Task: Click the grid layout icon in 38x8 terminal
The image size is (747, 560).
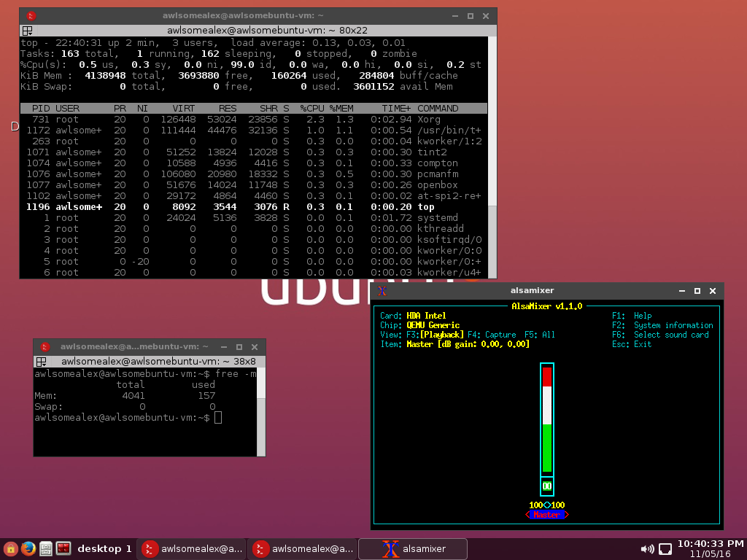Action: point(41,362)
